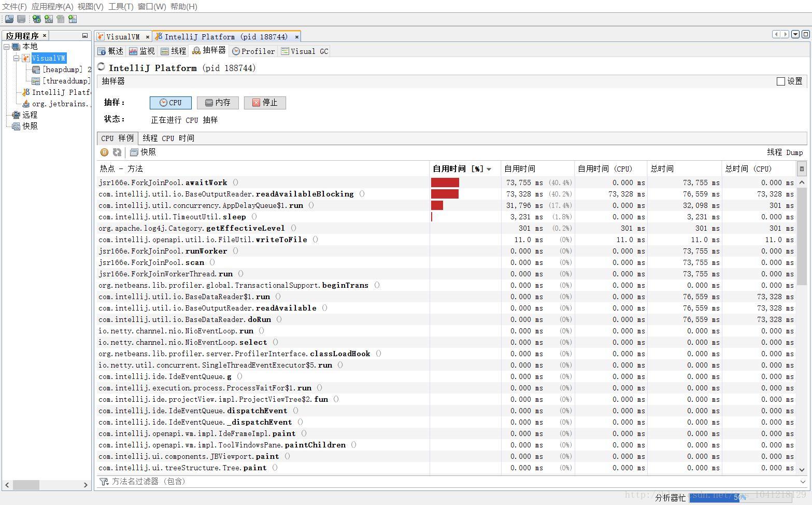Open the 工具(T) menu
This screenshot has width=812, height=505.
tap(121, 6)
